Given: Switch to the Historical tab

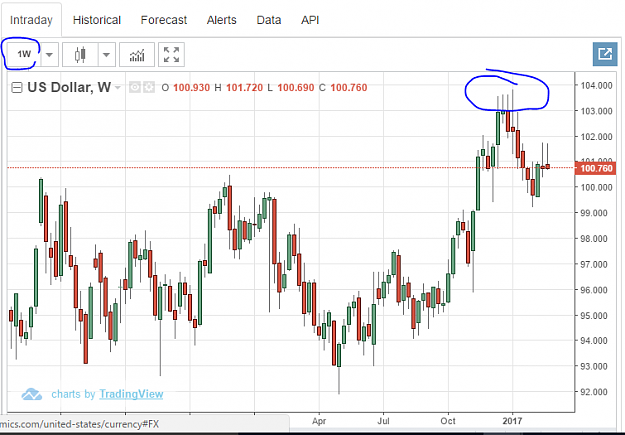Looking at the screenshot, I should coord(96,20).
